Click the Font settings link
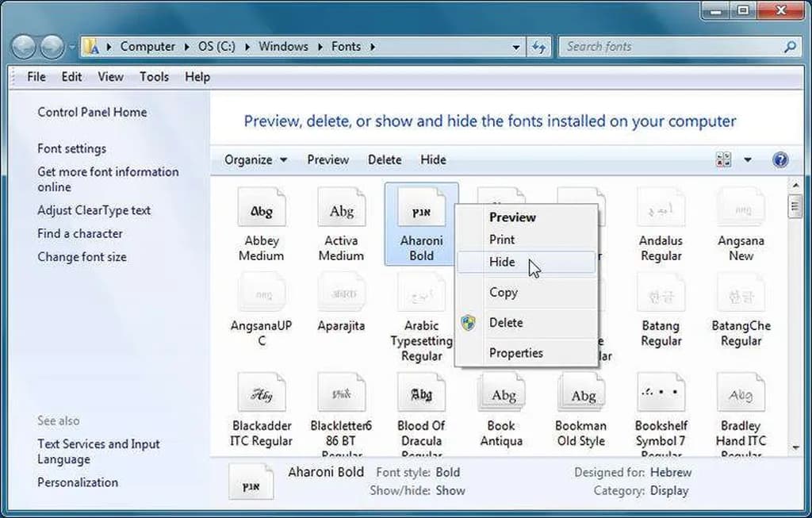 click(71, 148)
